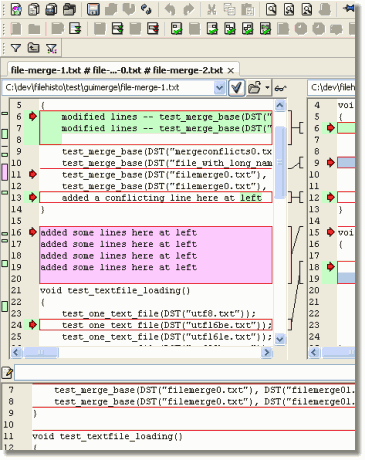
Task: Click the new comparison icon in top toolbar
Action: click(x=16, y=9)
